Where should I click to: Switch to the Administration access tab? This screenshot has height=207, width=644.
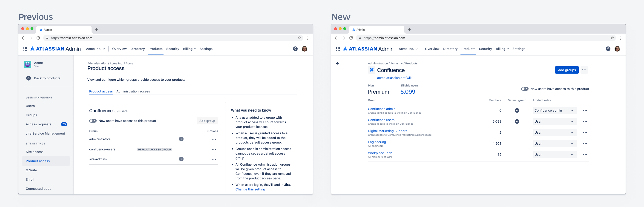(x=133, y=91)
